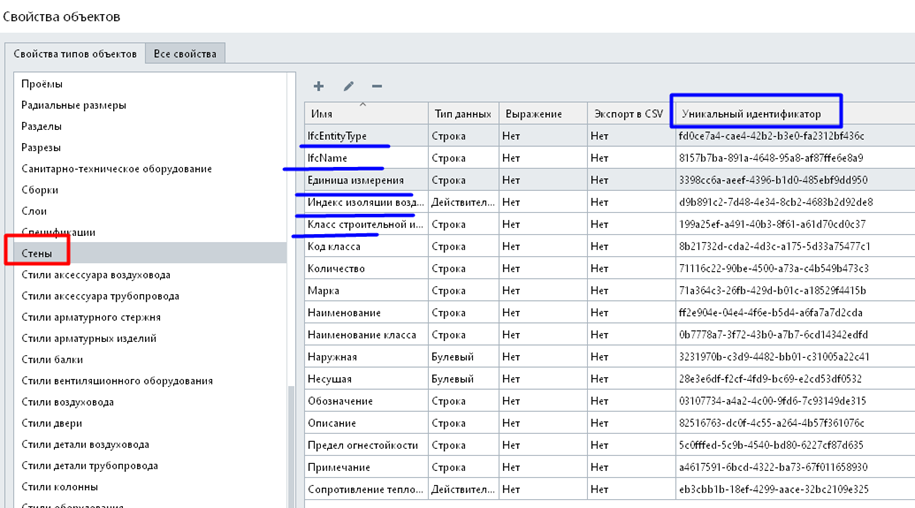Remove the property with the minus icon

click(377, 86)
